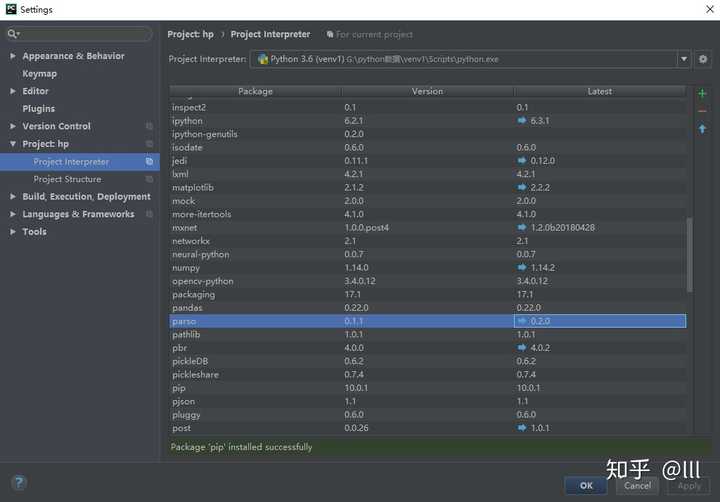The height and width of the screenshot is (502, 720).
Task: Click the Cancel button
Action: coord(637,485)
